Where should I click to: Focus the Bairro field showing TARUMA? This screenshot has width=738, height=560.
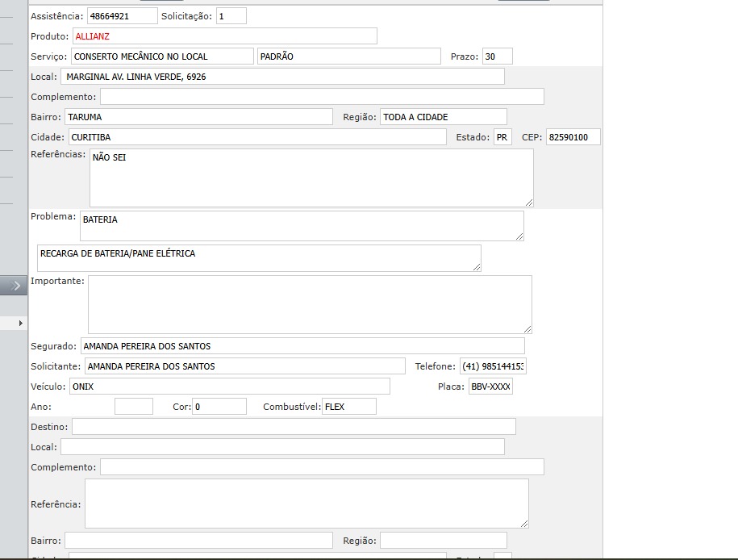pyautogui.click(x=198, y=117)
